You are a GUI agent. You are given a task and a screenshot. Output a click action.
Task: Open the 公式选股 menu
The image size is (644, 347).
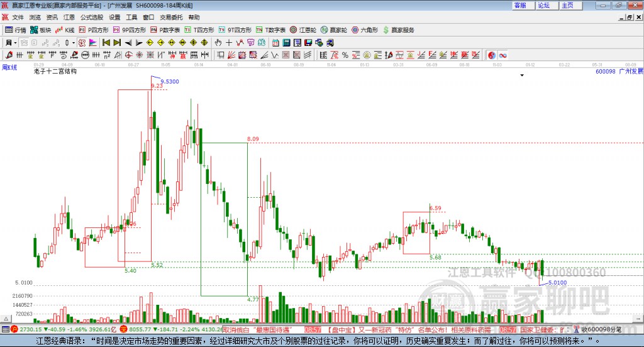[x=92, y=17]
